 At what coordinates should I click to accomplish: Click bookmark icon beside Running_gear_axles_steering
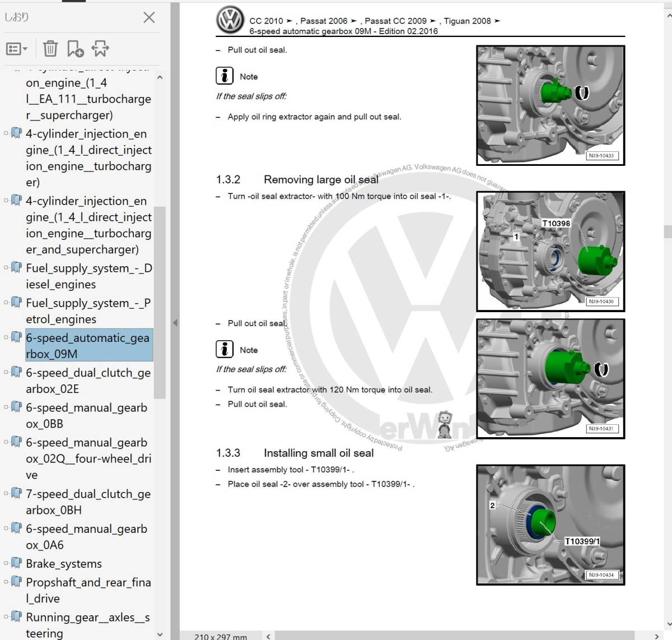click(x=17, y=616)
